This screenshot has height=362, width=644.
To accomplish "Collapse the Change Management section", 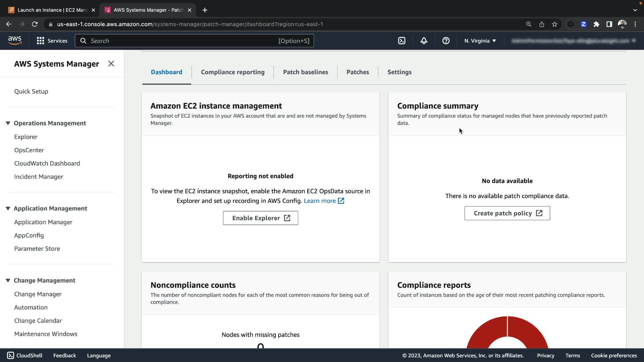I will [x=8, y=280].
